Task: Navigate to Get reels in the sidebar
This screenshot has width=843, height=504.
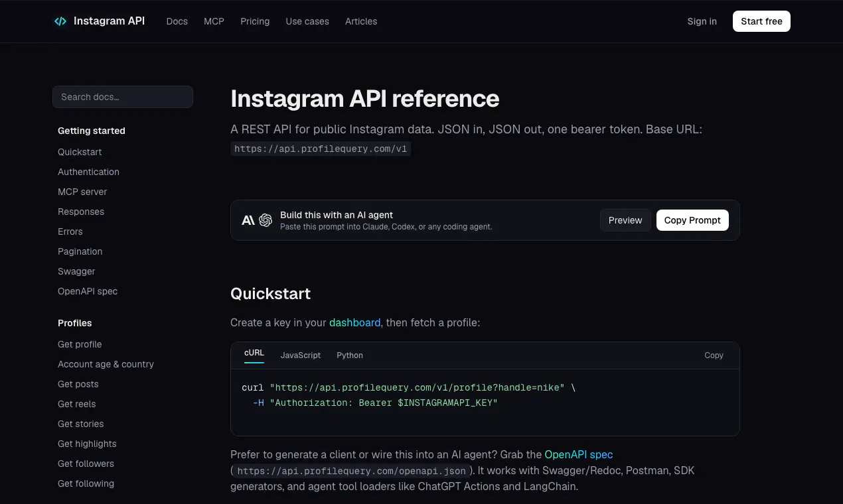Action: pos(77,404)
